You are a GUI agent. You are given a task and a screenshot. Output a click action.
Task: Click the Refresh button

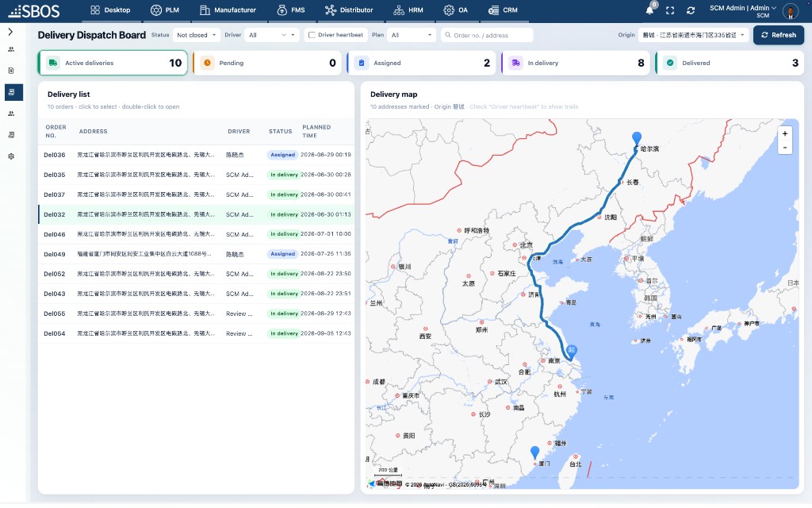pos(779,35)
